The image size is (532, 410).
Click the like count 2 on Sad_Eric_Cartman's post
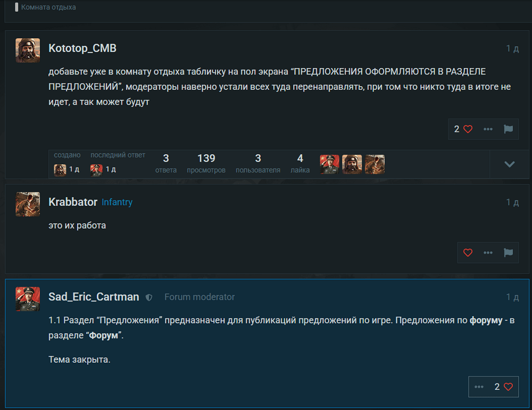[x=497, y=387]
